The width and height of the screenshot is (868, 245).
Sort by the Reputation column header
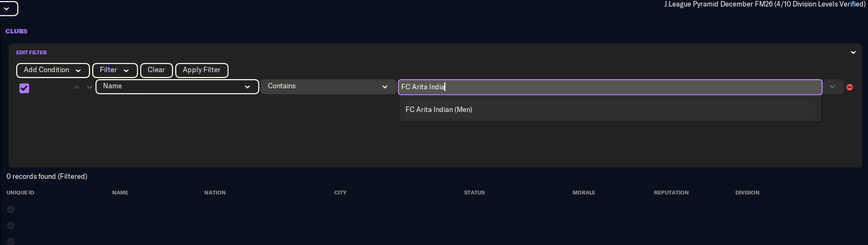(x=671, y=193)
